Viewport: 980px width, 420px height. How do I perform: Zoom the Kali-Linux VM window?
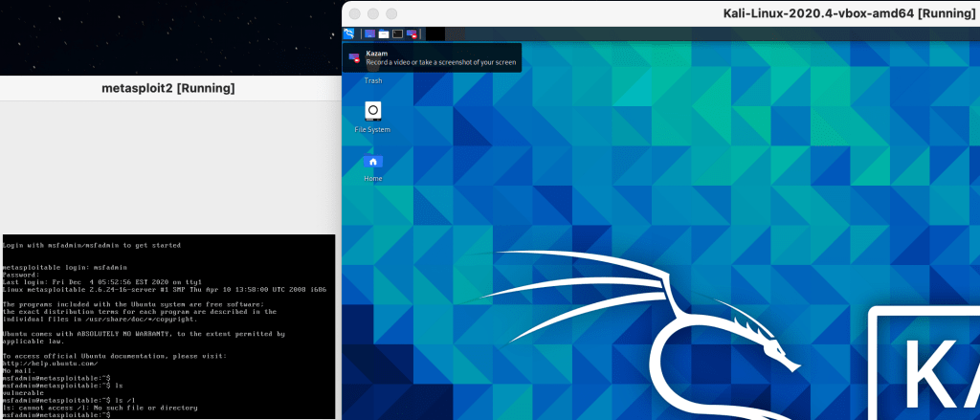coord(392,13)
